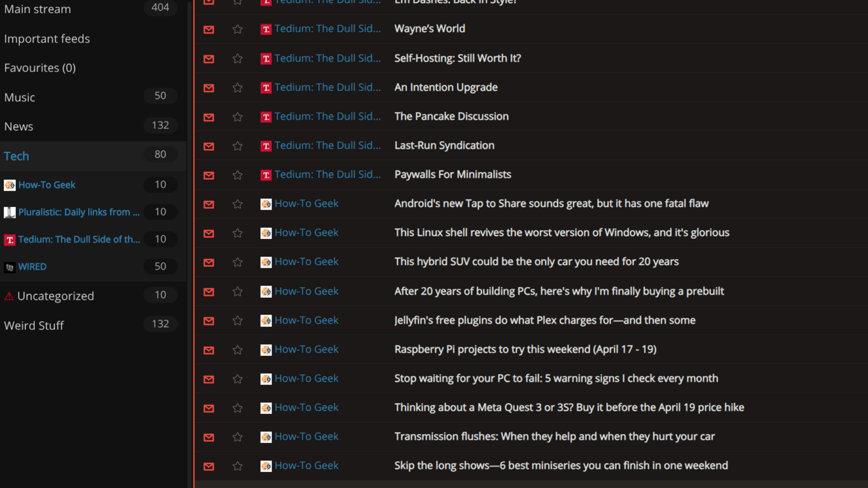Click star icon for PC warning signs article
Viewport: 868px width, 488px height.
[237, 379]
